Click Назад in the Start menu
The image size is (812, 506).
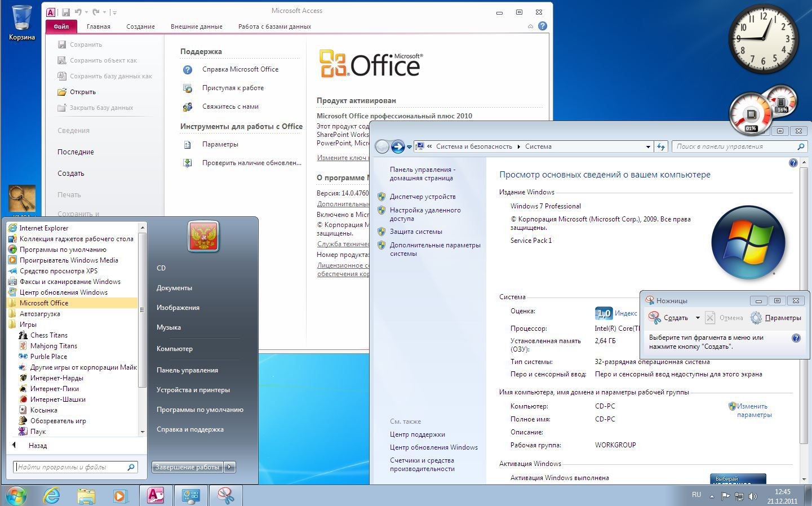38,445
